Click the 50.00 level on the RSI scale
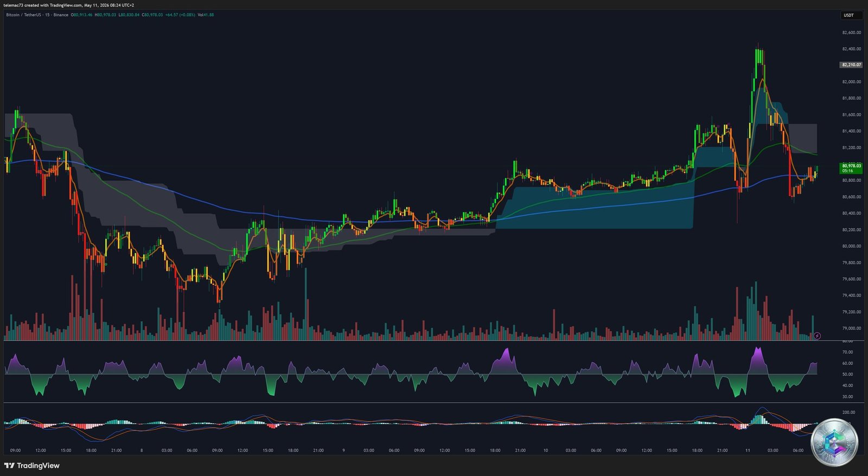 tap(847, 375)
